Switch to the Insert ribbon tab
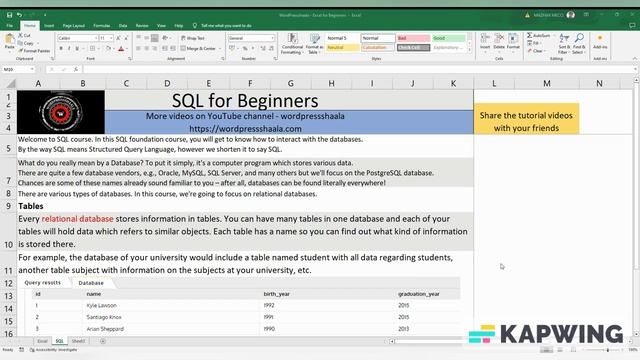The width and height of the screenshot is (640, 360). (x=49, y=26)
